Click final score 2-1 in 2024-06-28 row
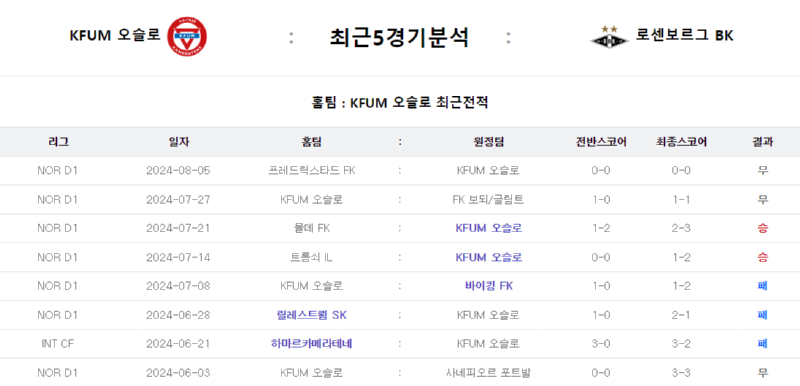 (x=681, y=315)
